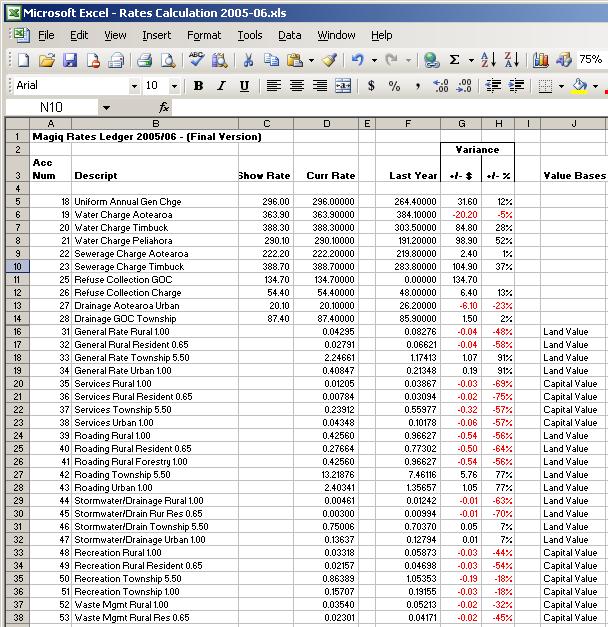Viewport: 608px width, 627px height.
Task: Open the Chart Wizard
Action: [x=540, y=61]
